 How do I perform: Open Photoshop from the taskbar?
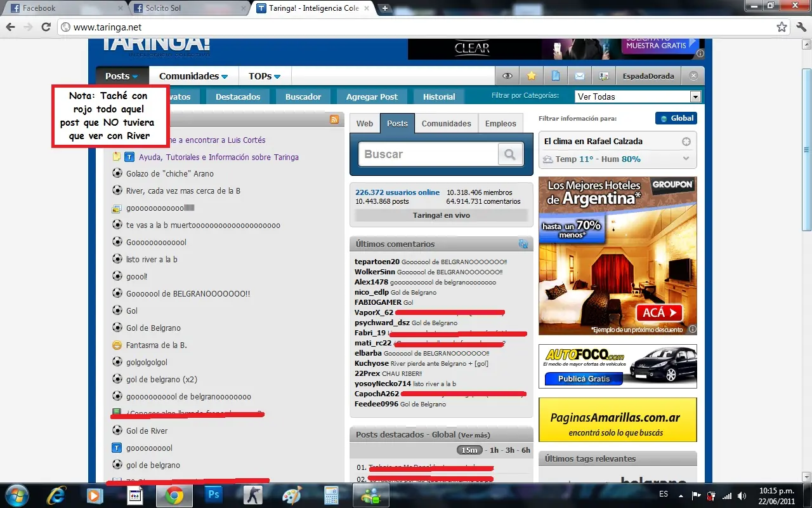coord(214,495)
